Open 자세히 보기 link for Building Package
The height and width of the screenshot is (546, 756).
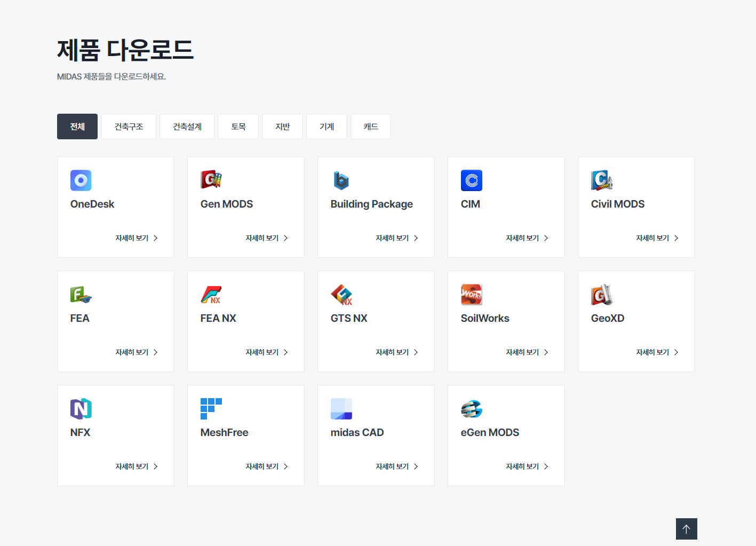pos(397,238)
